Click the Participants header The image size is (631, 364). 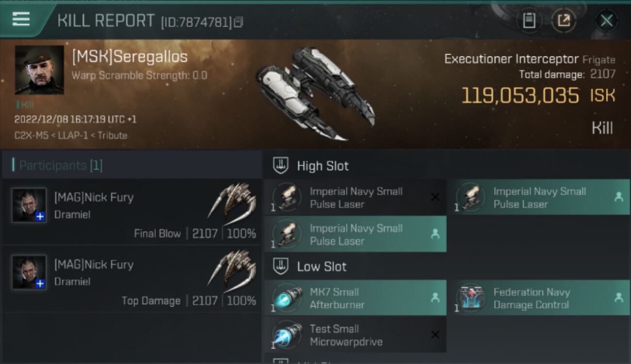61,165
